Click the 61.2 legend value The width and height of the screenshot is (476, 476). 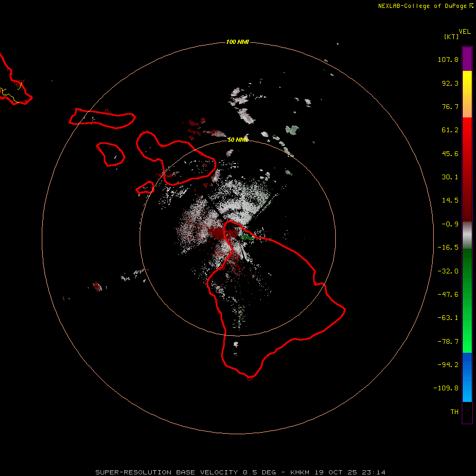click(x=450, y=130)
